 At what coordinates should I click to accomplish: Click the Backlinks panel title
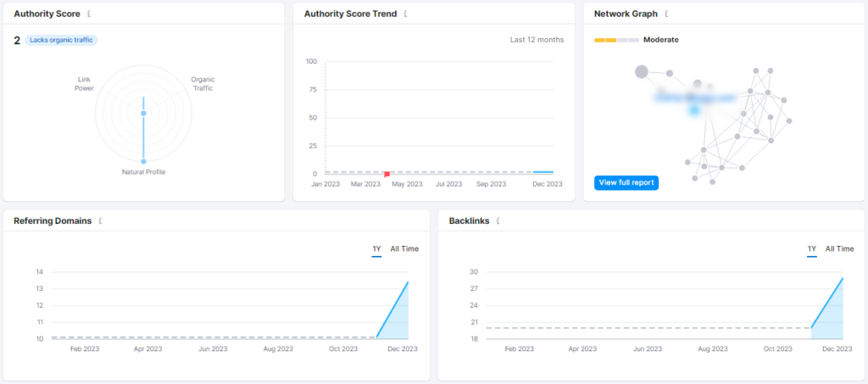click(469, 220)
